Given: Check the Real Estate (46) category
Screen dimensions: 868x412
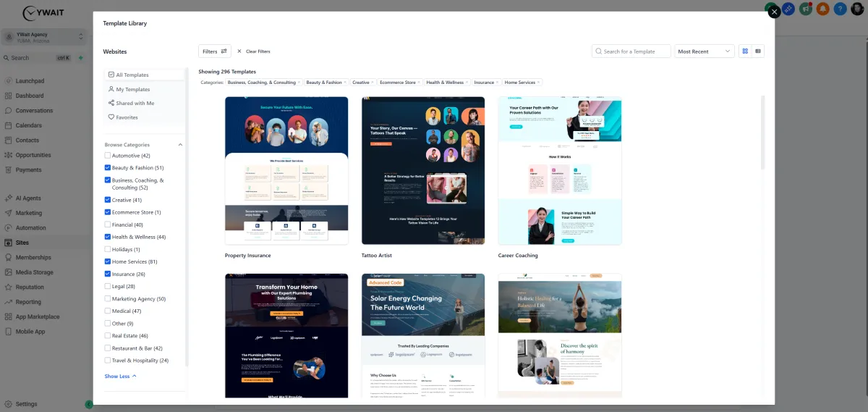Looking at the screenshot, I should (x=108, y=336).
